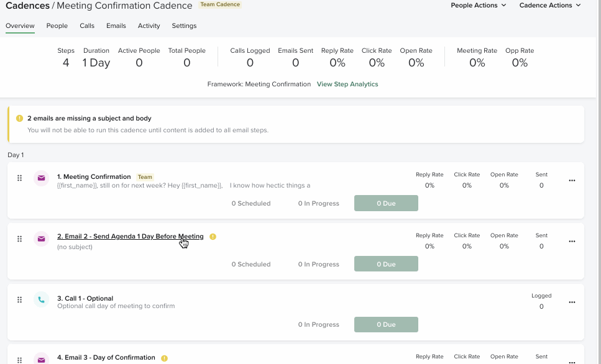Open three-dot menu for Call 1 step
This screenshot has width=601, height=364.
tap(572, 303)
